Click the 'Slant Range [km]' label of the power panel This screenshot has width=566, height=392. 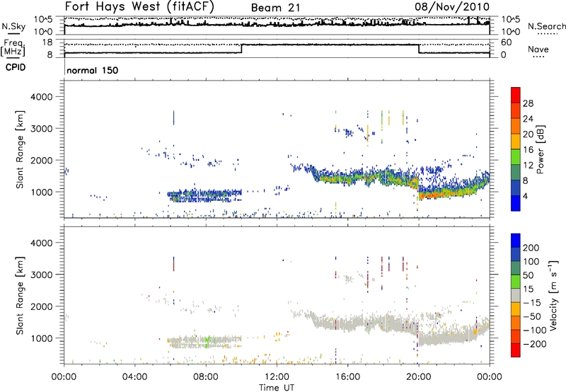[20, 149]
